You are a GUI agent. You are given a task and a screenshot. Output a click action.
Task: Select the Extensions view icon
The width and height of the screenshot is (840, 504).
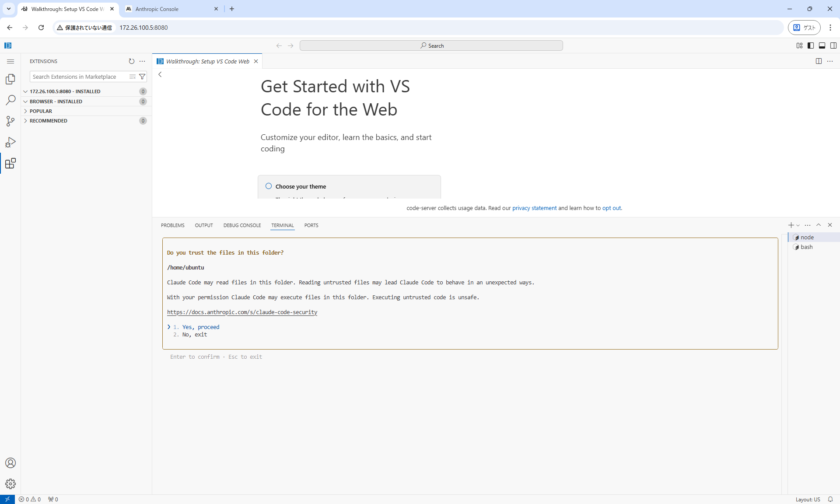tap(10, 163)
